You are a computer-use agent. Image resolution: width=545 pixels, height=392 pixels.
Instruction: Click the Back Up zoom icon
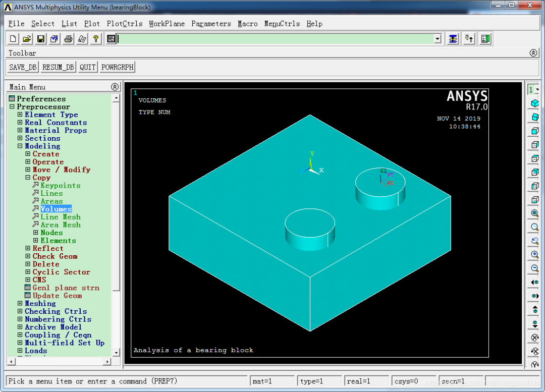click(x=534, y=241)
